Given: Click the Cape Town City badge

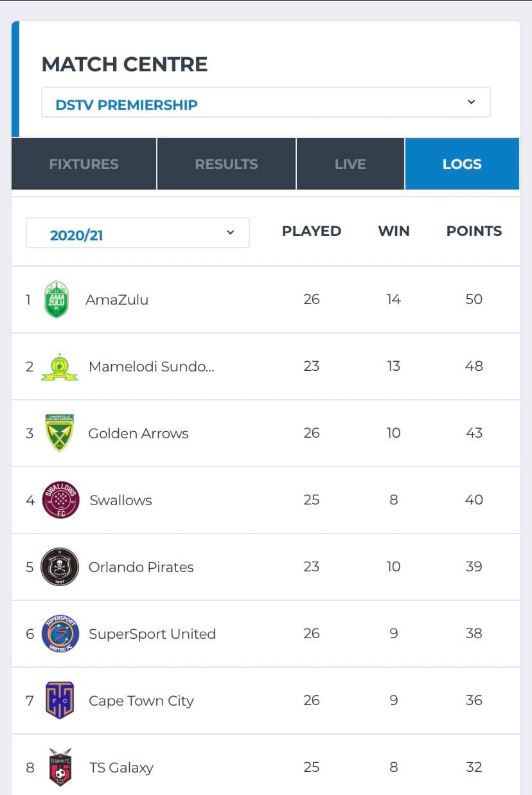Looking at the screenshot, I should (x=60, y=701).
